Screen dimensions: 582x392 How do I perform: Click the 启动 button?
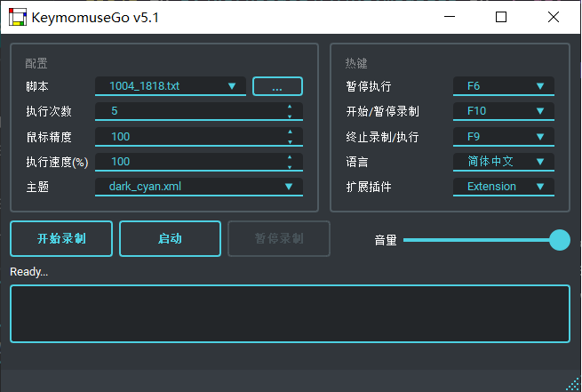[170, 239]
